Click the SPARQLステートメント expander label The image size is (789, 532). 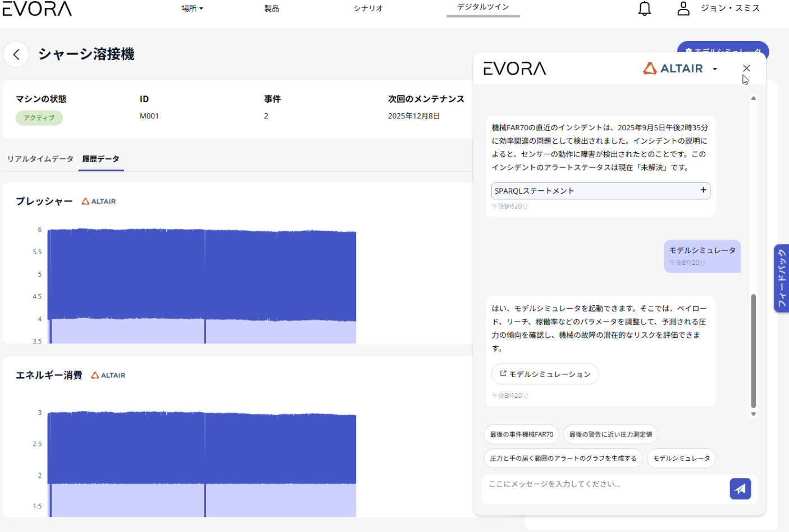(x=535, y=191)
